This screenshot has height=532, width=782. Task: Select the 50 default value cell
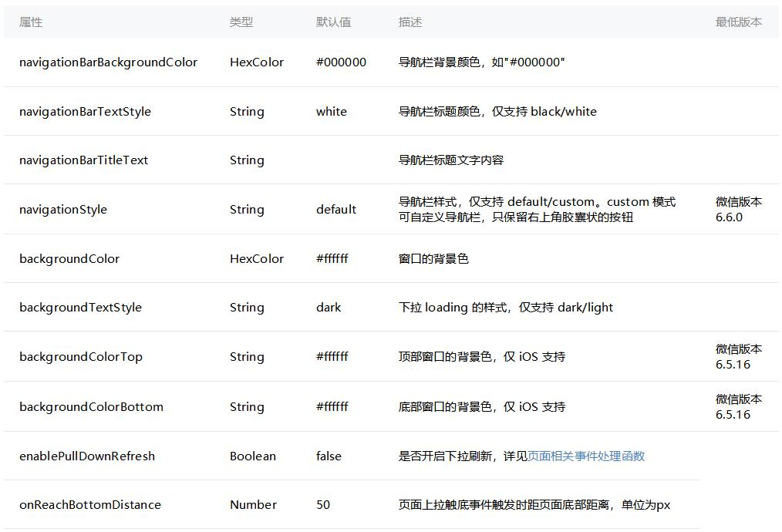pyautogui.click(x=323, y=504)
